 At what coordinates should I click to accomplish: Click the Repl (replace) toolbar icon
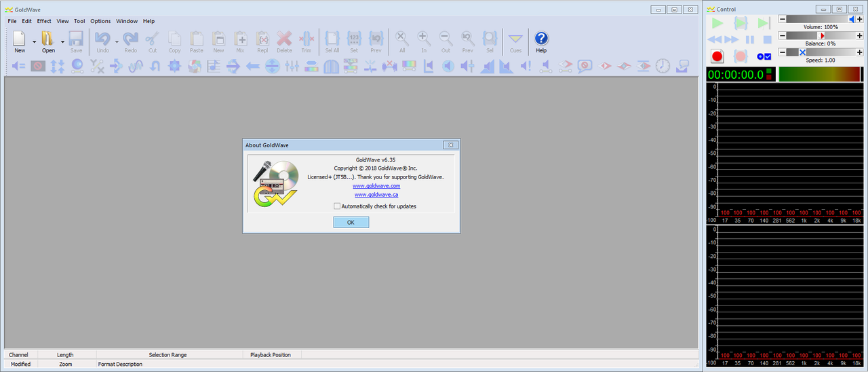click(x=262, y=38)
